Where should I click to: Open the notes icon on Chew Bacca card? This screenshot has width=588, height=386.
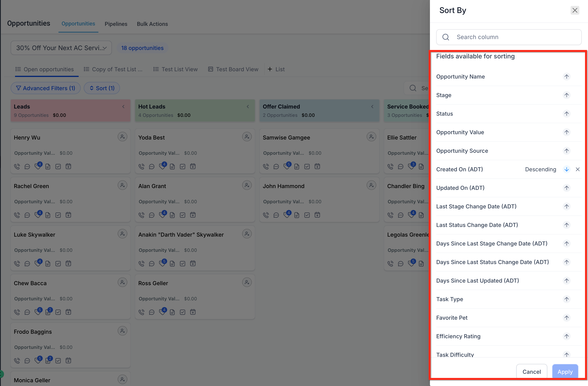(x=48, y=312)
